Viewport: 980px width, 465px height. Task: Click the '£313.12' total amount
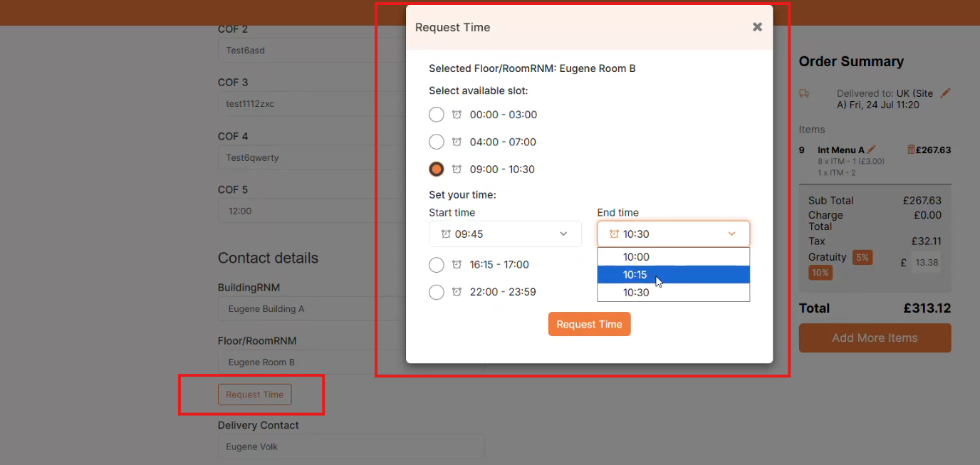pos(927,308)
